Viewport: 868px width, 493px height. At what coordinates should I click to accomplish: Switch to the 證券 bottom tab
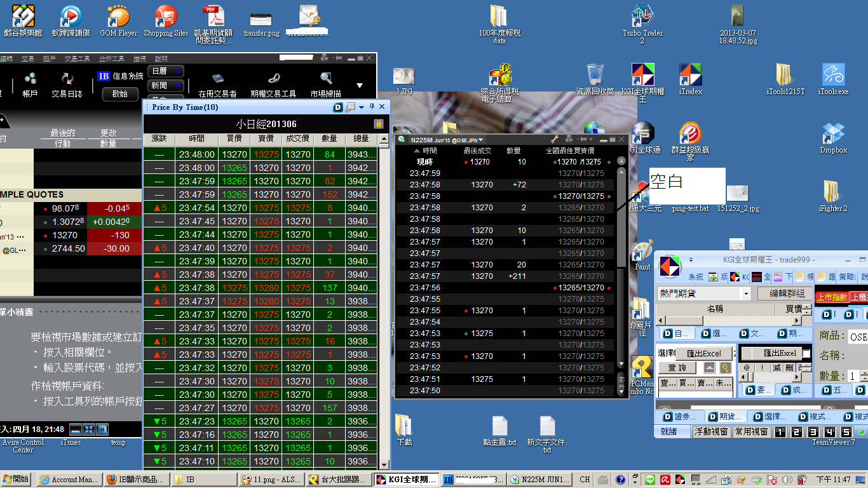[679, 417]
